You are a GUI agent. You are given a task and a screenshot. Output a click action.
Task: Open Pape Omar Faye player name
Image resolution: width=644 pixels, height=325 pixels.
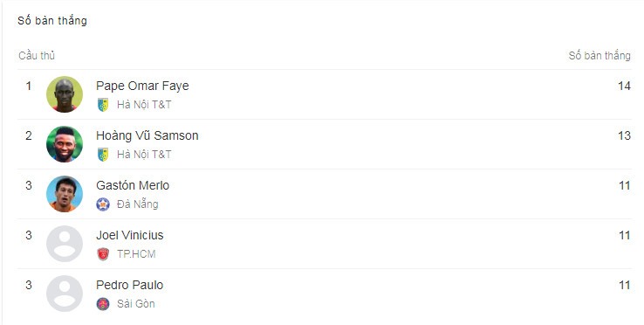(x=142, y=86)
